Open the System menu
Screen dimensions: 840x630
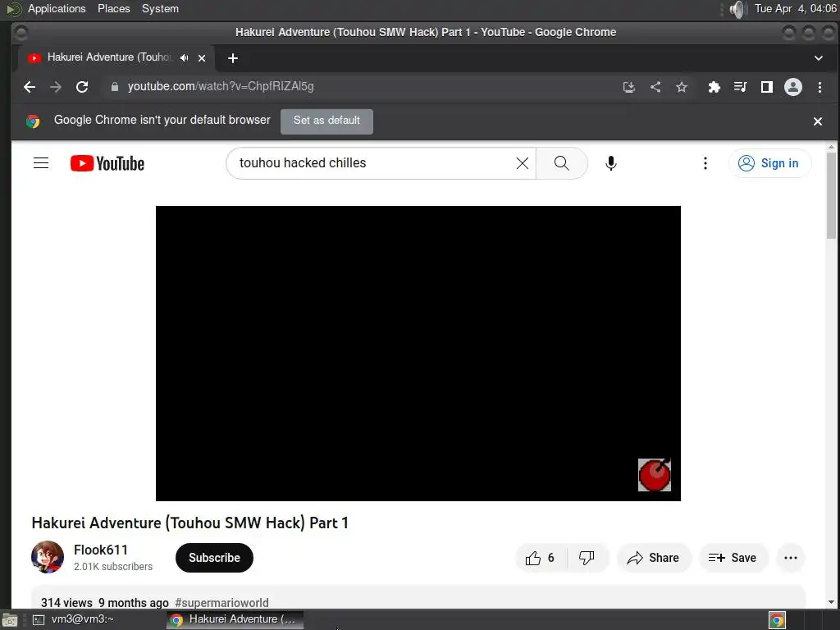click(x=160, y=8)
